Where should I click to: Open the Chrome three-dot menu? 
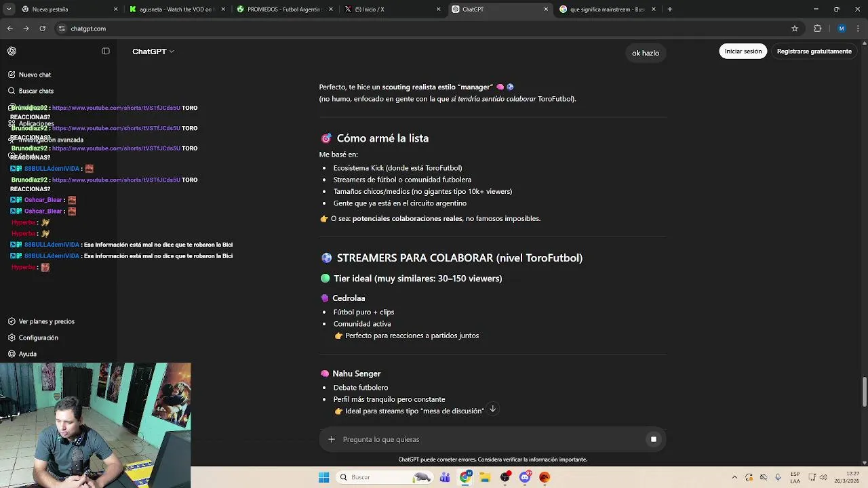coord(858,28)
